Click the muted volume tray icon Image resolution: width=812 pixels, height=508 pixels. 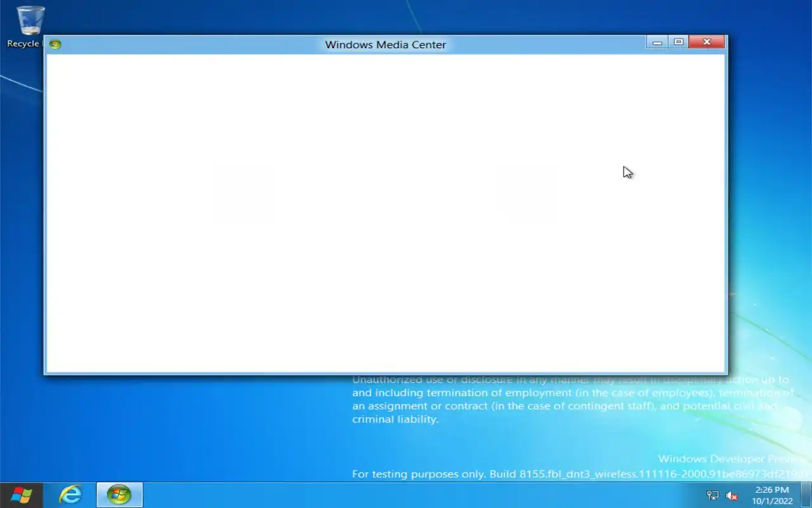point(731,495)
